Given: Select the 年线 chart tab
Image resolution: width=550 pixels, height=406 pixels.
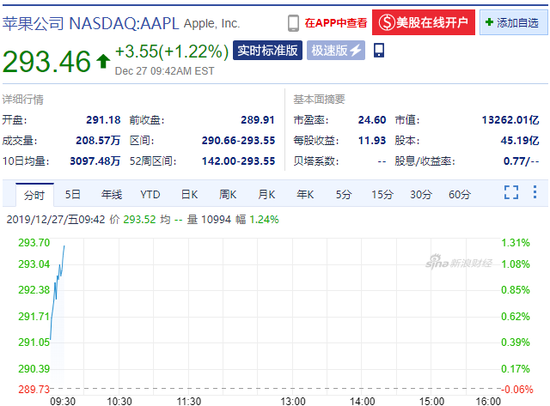Looking at the screenshot, I should click(x=111, y=194).
